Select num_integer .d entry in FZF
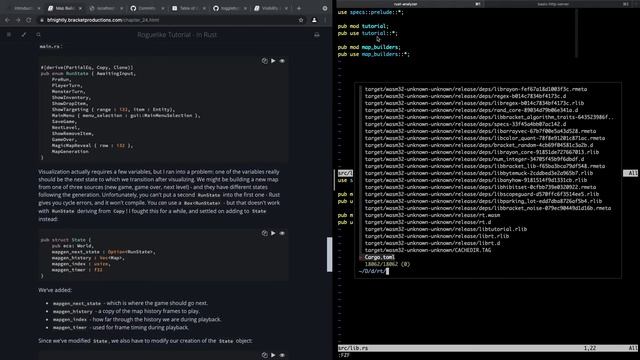 [x=474, y=159]
